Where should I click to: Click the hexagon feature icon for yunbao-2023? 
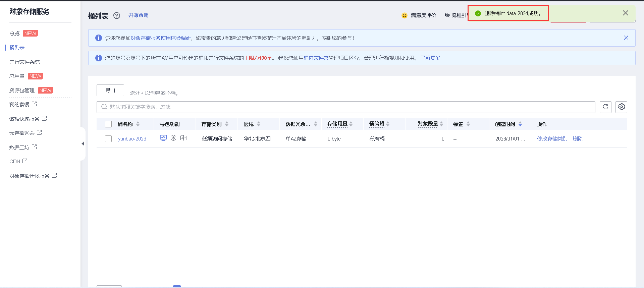tap(173, 138)
